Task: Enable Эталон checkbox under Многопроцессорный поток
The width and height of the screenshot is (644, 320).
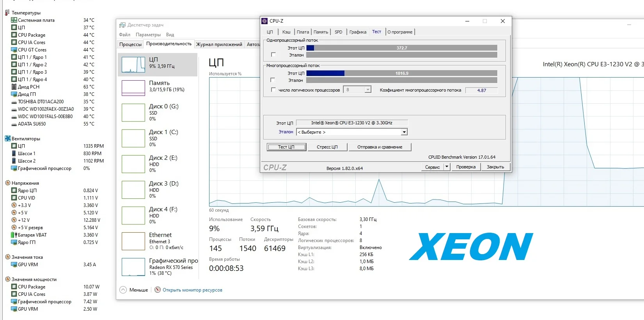Action: click(x=273, y=80)
